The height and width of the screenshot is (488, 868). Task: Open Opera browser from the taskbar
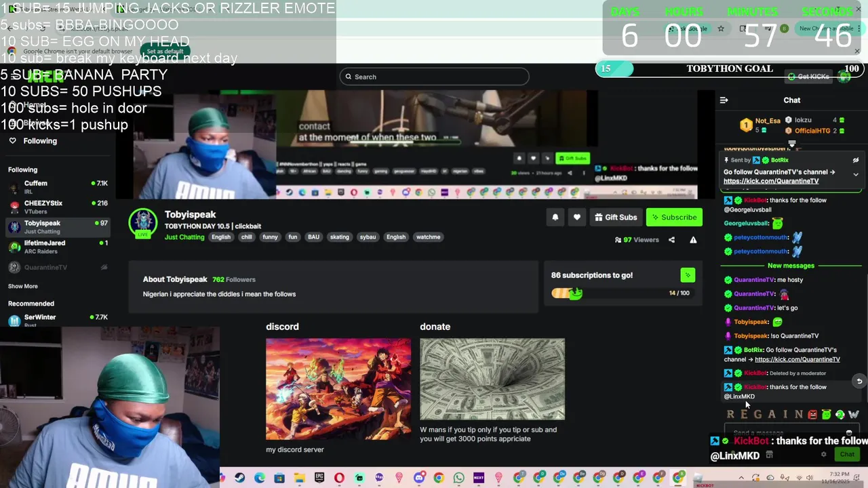339,478
